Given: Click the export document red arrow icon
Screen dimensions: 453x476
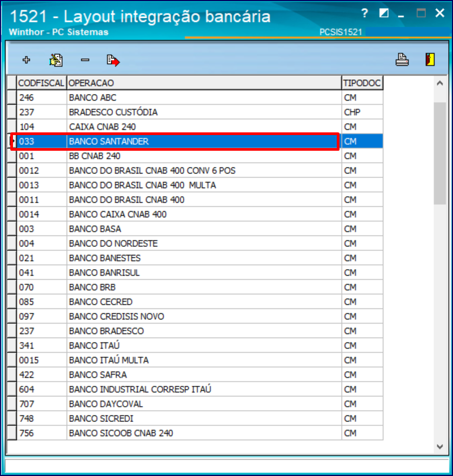Looking at the screenshot, I should tap(114, 60).
